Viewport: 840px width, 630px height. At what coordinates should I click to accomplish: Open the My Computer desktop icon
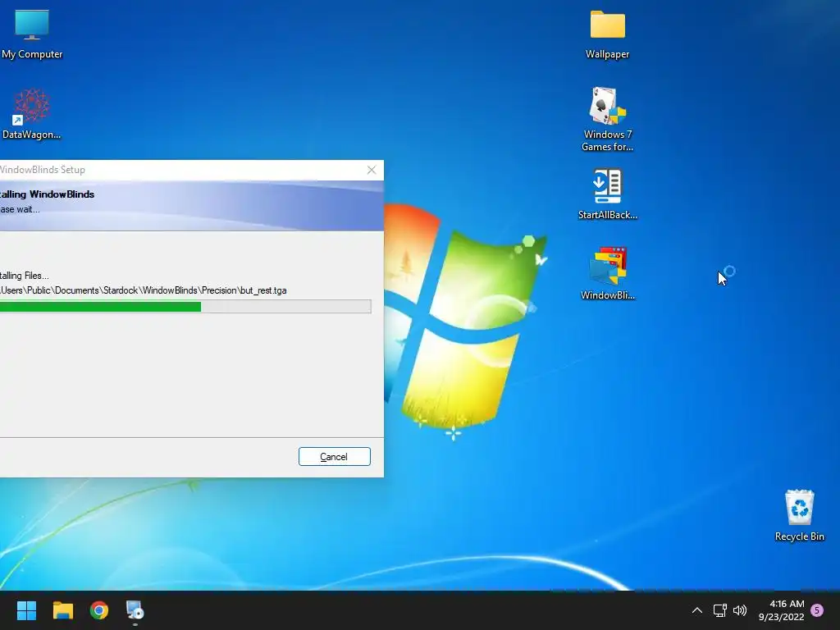click(x=32, y=34)
